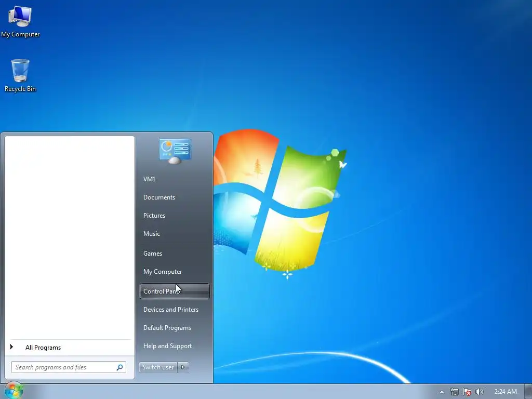Open Default Programs
Viewport: 532px width, 399px height.
175,328
